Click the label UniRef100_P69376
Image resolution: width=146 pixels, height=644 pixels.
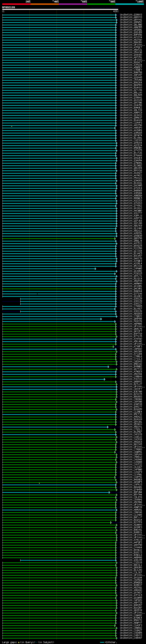pos(131,321)
